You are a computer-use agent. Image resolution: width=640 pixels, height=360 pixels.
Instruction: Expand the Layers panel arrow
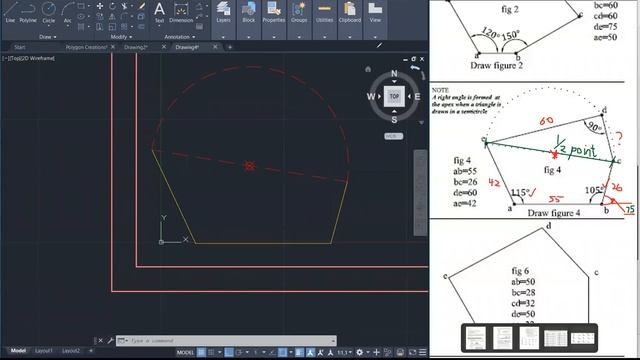223,37
